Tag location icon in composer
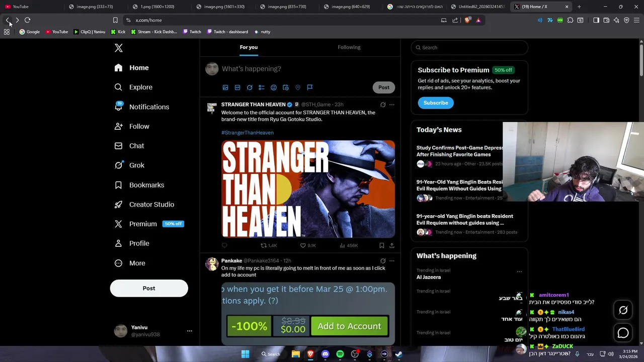 coord(298,87)
